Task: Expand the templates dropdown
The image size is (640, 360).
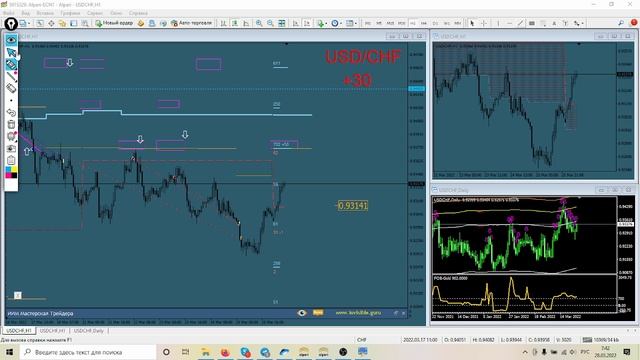Action: coord(356,24)
